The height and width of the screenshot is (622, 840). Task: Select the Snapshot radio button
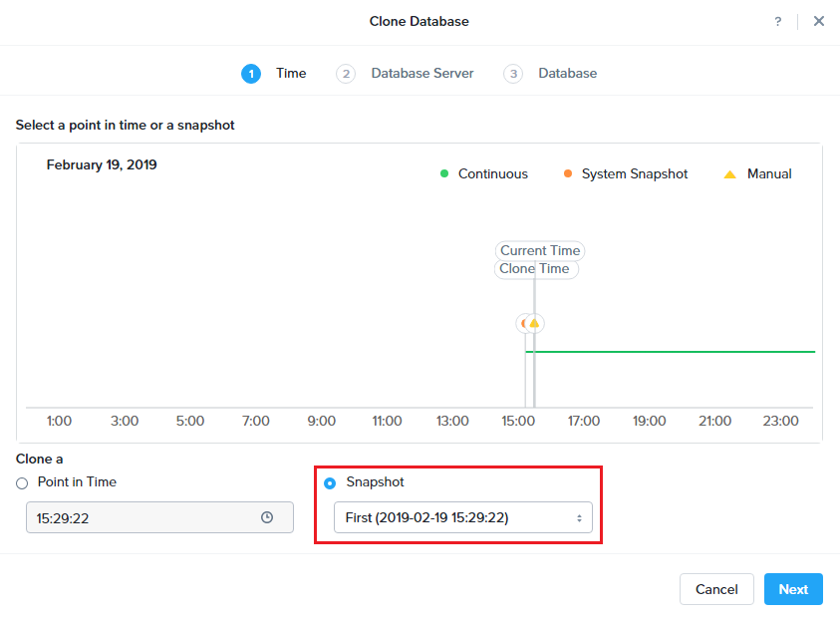pos(330,483)
